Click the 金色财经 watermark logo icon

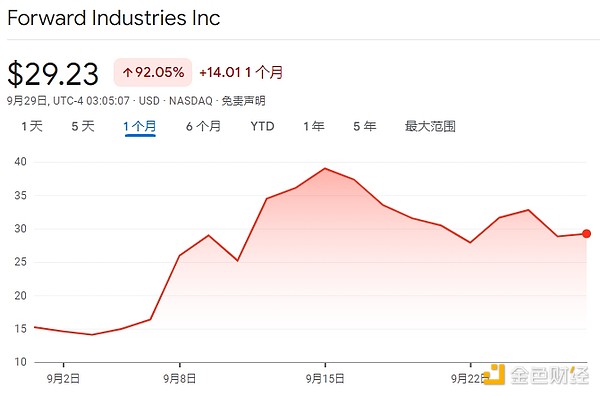point(494,375)
